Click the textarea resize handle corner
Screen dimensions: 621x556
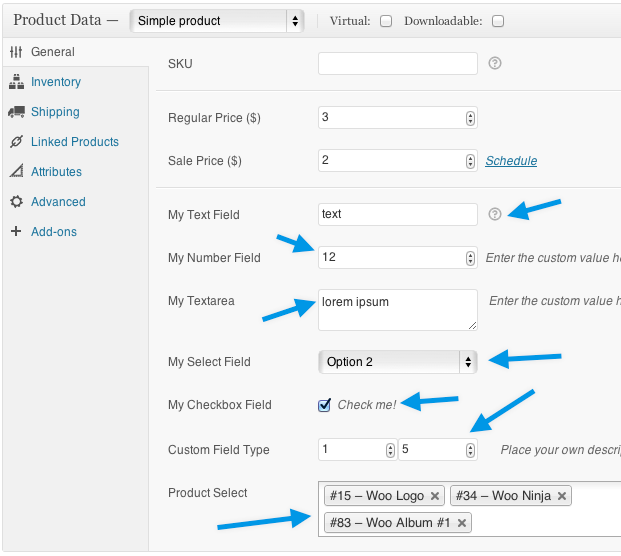(472, 326)
